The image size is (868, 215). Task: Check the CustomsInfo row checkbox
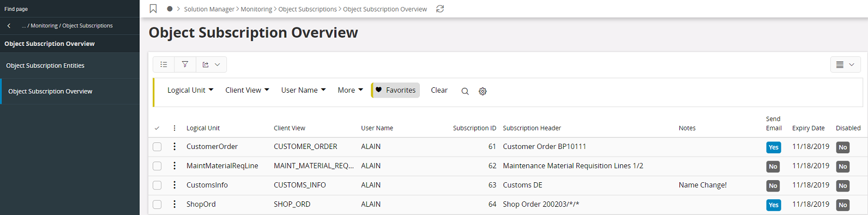pyautogui.click(x=157, y=186)
